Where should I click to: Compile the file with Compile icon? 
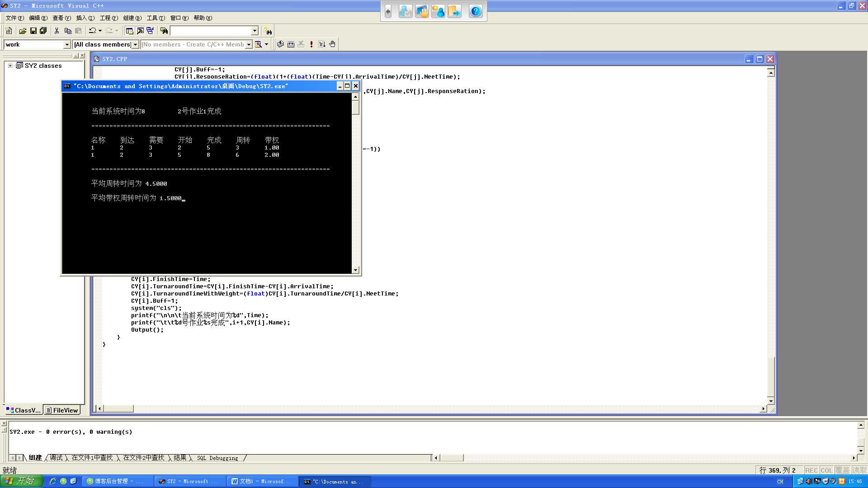(x=280, y=44)
